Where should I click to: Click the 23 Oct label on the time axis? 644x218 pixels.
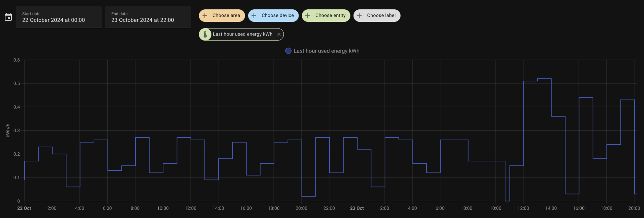[x=357, y=208]
